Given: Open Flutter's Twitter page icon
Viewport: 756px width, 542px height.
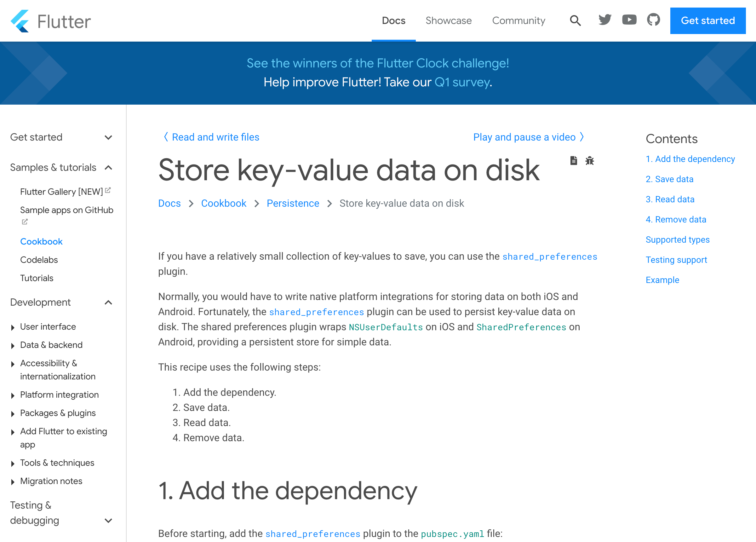Looking at the screenshot, I should point(605,20).
